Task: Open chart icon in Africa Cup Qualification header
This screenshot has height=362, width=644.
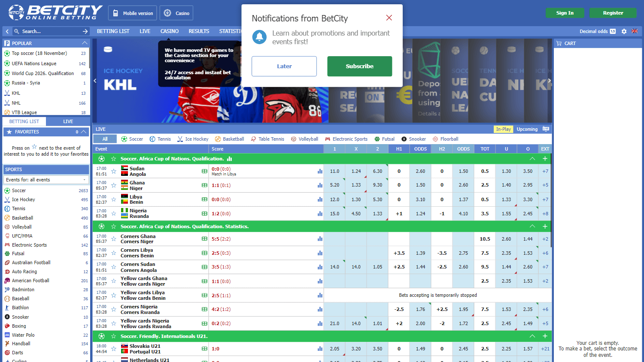Action: click(x=229, y=159)
